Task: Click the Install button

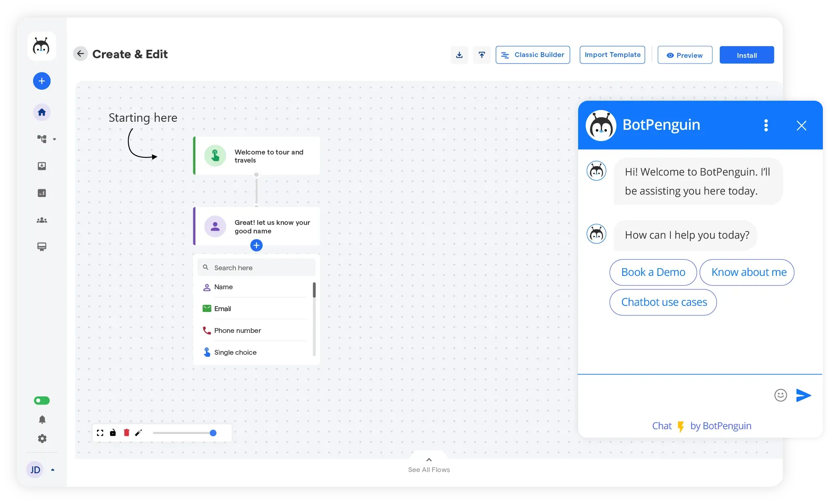Action: [x=747, y=55]
